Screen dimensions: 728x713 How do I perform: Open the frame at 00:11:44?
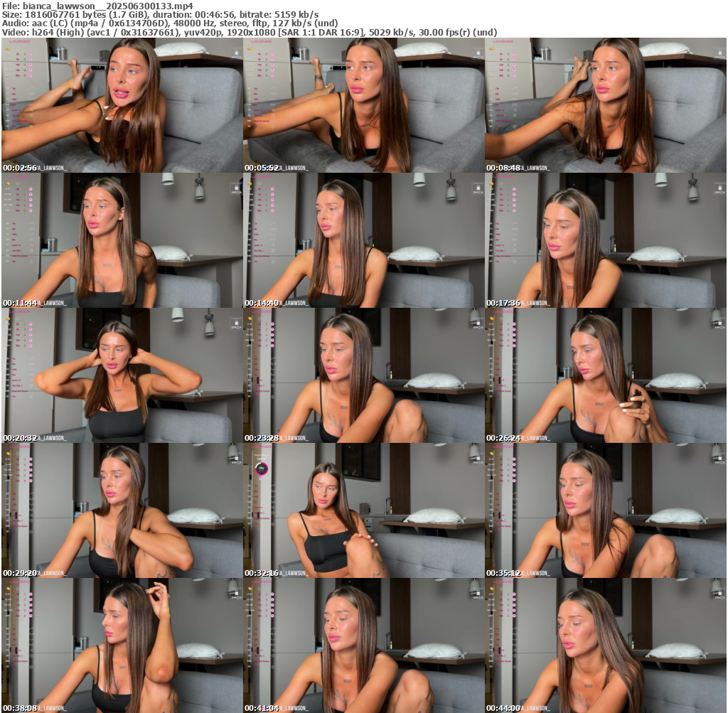122,240
